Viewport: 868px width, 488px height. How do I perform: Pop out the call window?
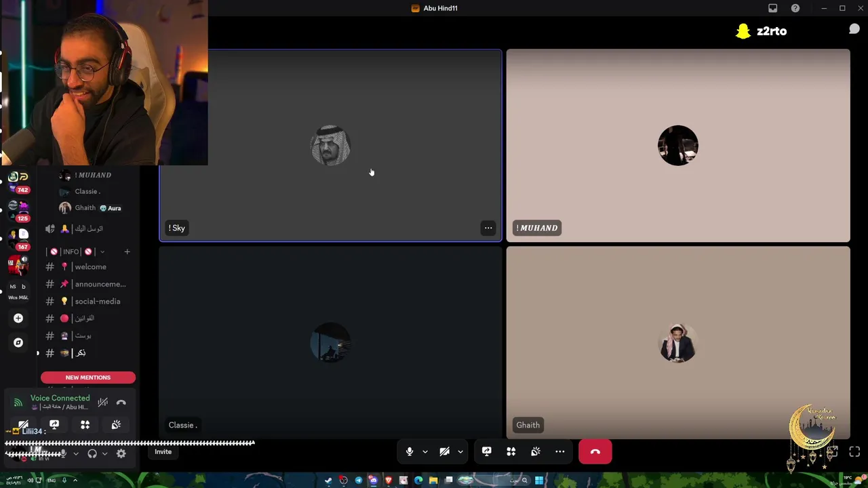tap(833, 452)
